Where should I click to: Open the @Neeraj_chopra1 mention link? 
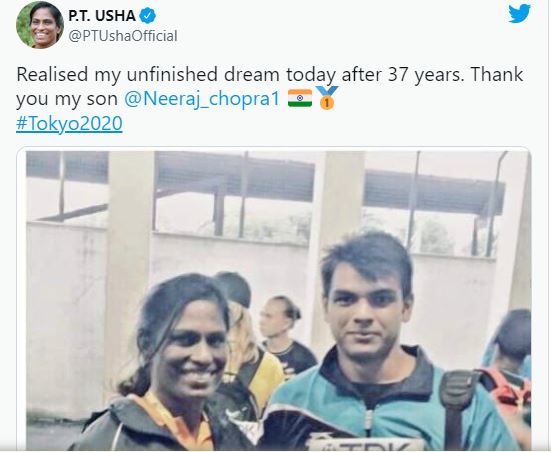tap(202, 99)
